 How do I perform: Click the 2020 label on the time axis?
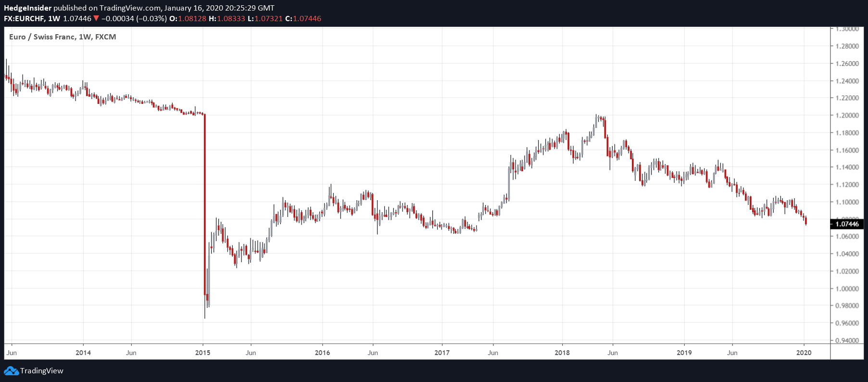click(804, 353)
